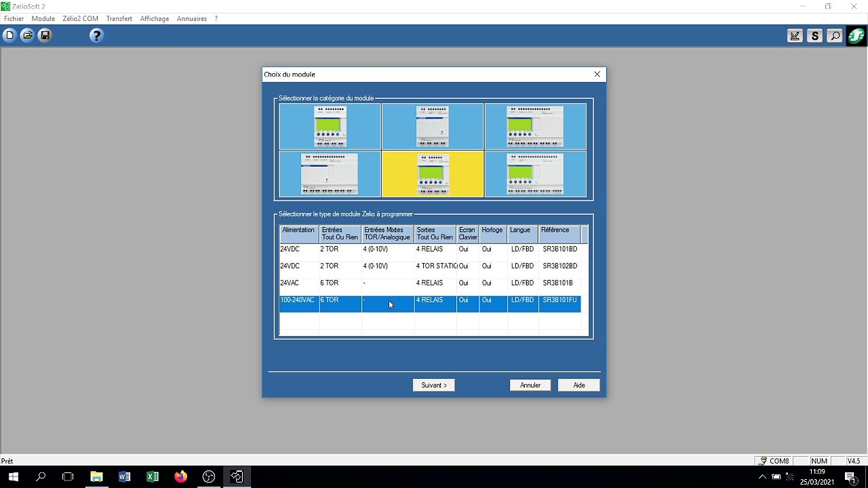The width and height of the screenshot is (868, 488).
Task: Open Microsoft Word from the taskbar
Action: point(124,476)
